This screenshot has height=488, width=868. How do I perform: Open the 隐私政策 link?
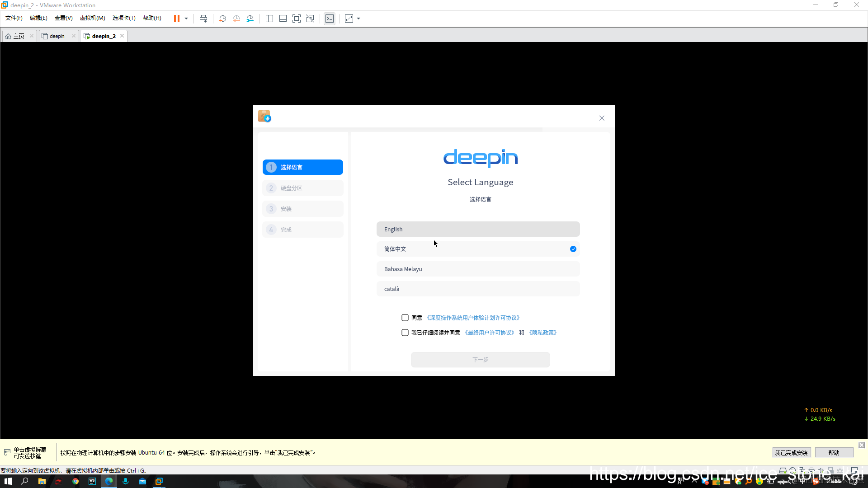[x=542, y=333]
